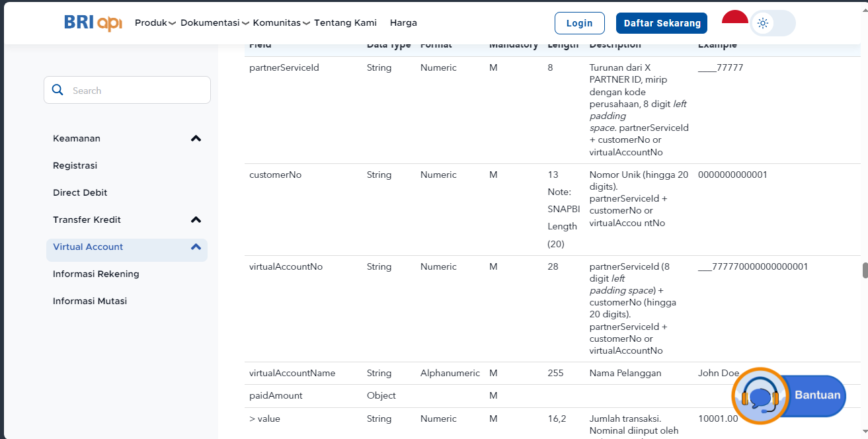Toggle the light/dark theme switch
This screenshot has height=439, width=868.
(773, 23)
